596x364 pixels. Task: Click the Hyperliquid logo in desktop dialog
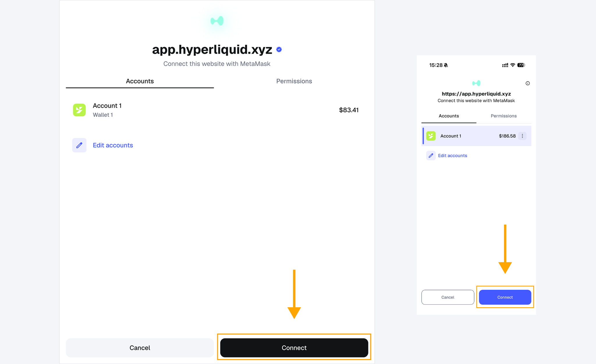coord(217,21)
